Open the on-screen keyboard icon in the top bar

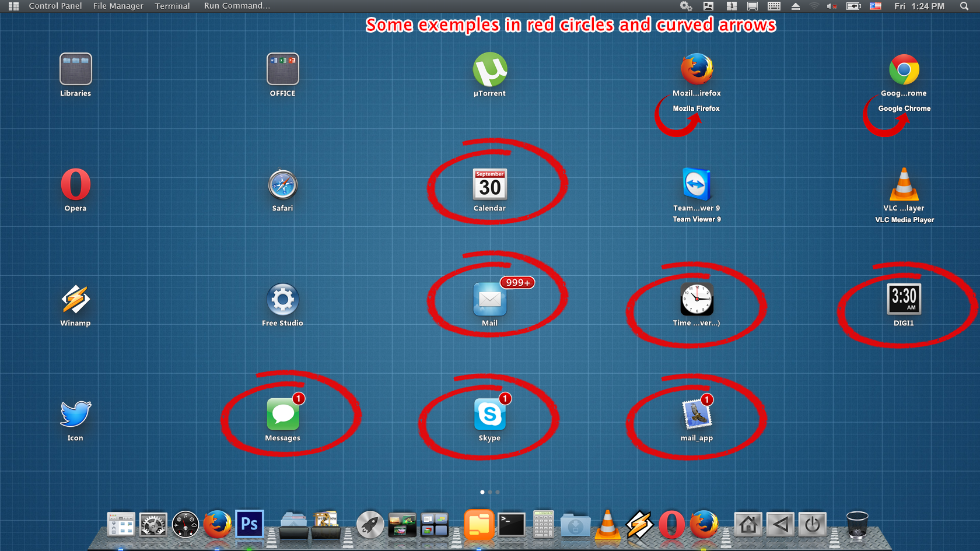click(774, 6)
